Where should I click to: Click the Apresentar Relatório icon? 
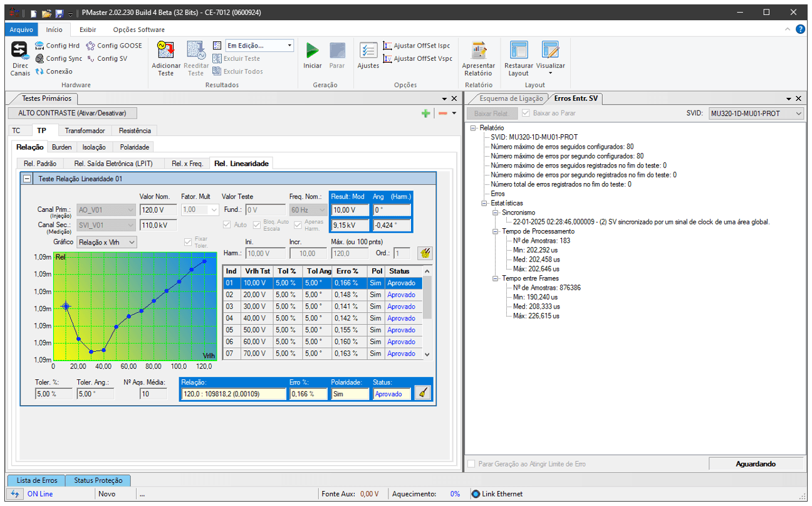479,51
